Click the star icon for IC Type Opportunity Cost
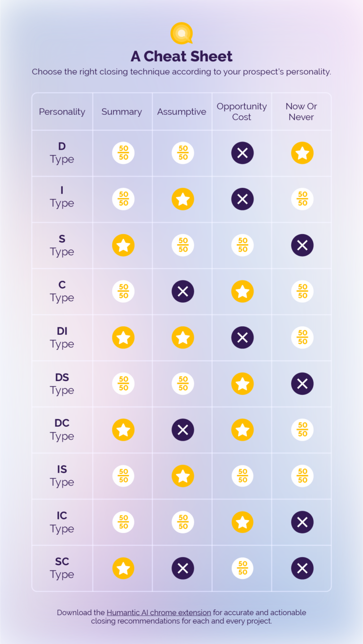 point(242,522)
